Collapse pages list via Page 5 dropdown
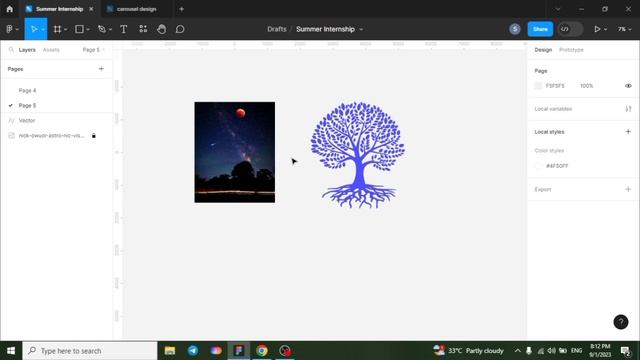The image size is (640, 360). [93, 50]
